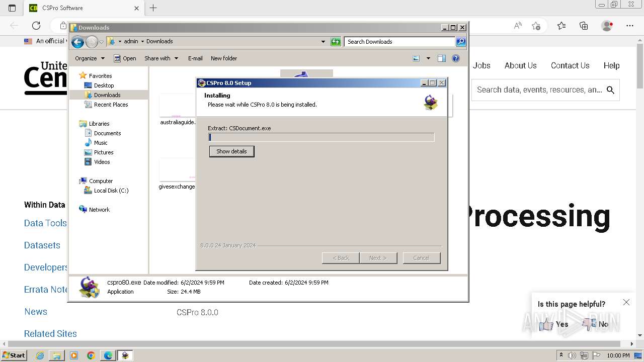644x362 pixels.
Task: Click Open in explorer toolbar
Action: point(125,58)
